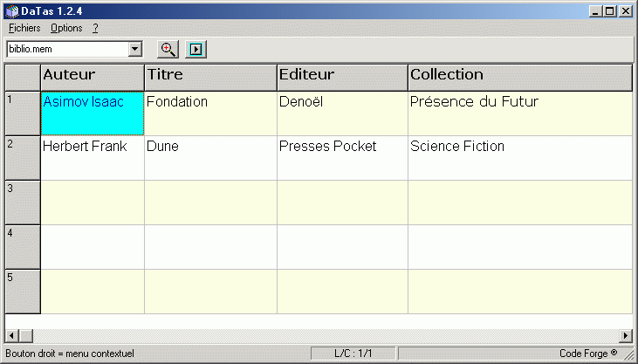This screenshot has height=364, width=638.
Task: Click the Titre column header
Action: coord(209,76)
